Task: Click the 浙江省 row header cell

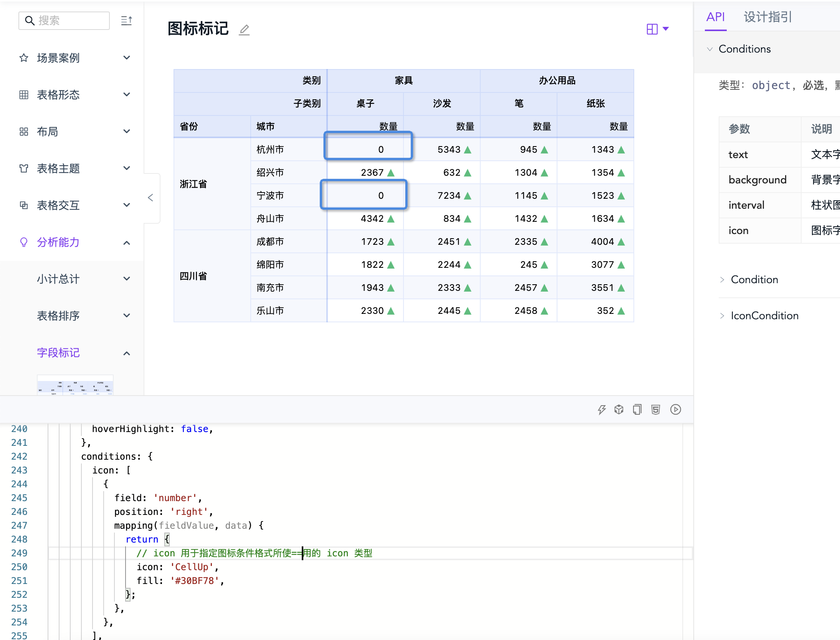Action: point(212,184)
